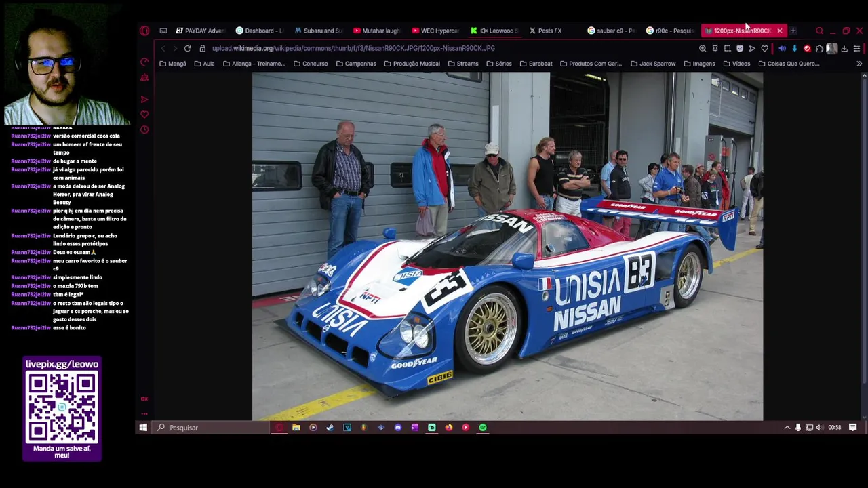This screenshot has height=488, width=868.
Task: Open Firefox from the taskbar
Action: pyautogui.click(x=448, y=428)
